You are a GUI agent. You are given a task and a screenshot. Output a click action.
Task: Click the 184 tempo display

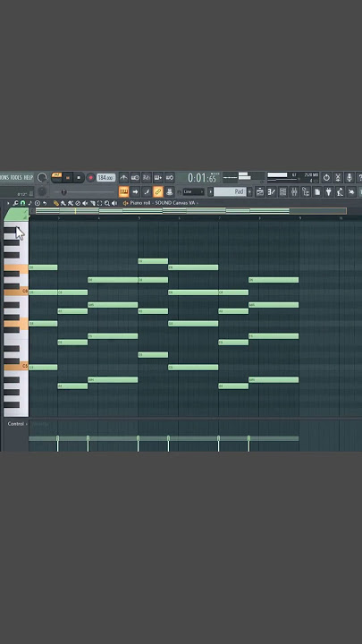point(105,178)
